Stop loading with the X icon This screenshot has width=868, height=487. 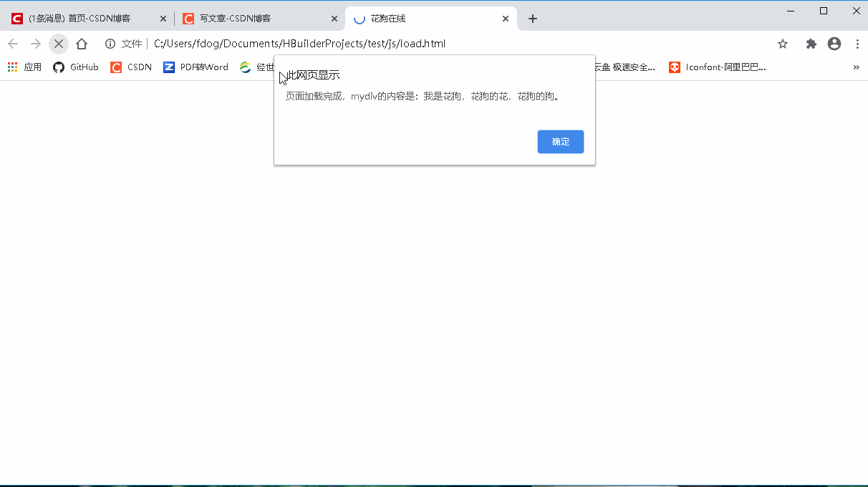click(x=59, y=43)
